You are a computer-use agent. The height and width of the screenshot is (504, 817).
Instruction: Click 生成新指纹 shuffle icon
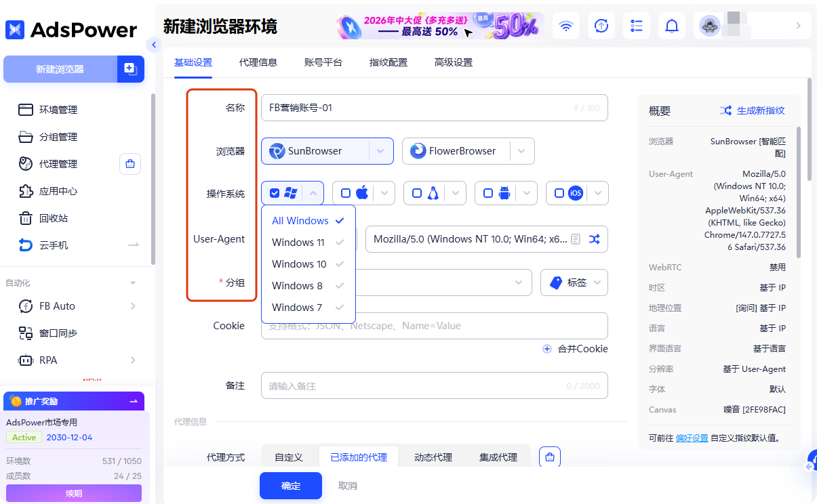tap(725, 110)
